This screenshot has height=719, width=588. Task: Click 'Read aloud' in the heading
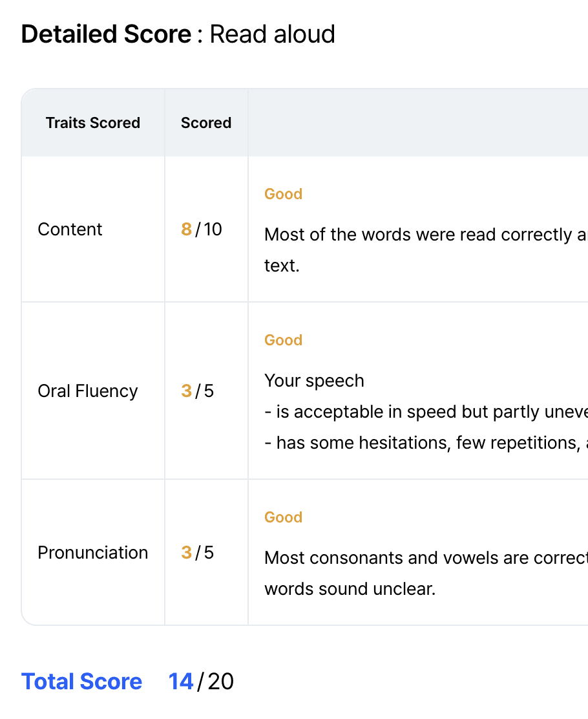tap(272, 34)
